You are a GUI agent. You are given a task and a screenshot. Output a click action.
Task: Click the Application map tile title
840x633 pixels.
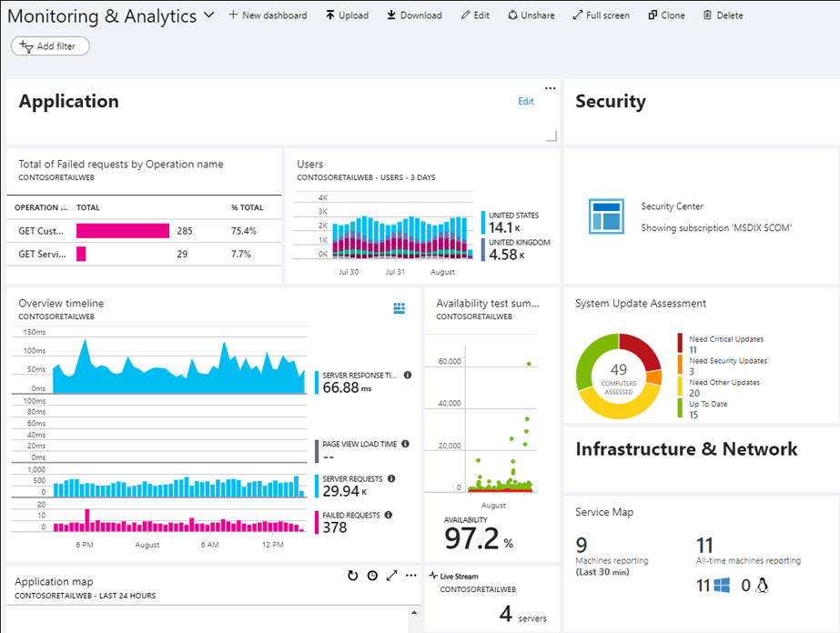(54, 581)
